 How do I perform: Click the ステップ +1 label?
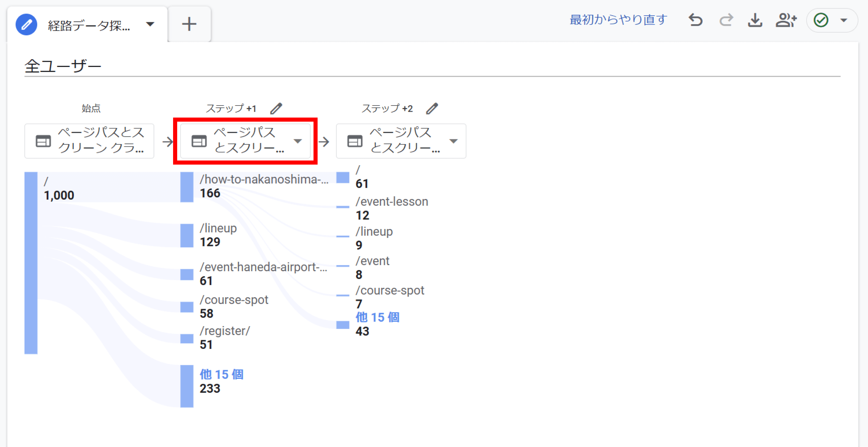point(231,108)
